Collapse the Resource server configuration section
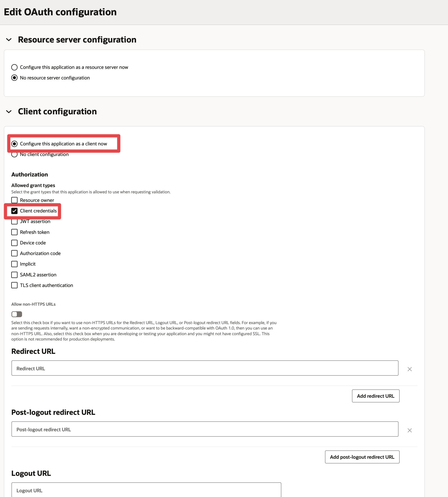Viewport: 448px width, 497px height. pos(9,40)
